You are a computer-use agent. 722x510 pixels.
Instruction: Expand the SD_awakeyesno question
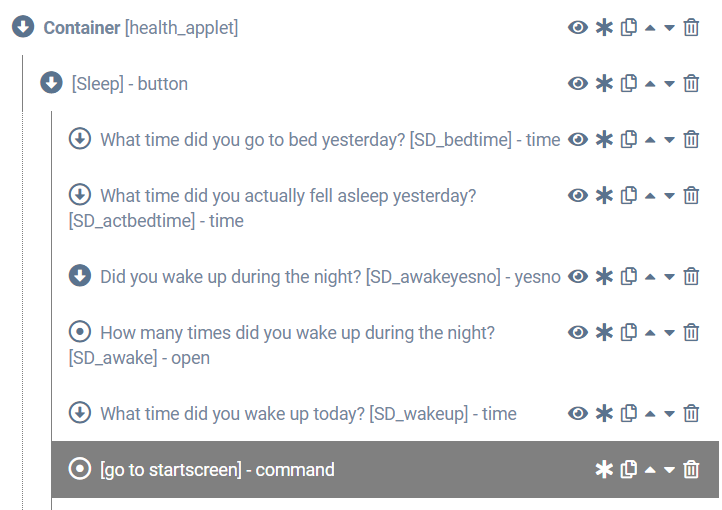[80, 275]
